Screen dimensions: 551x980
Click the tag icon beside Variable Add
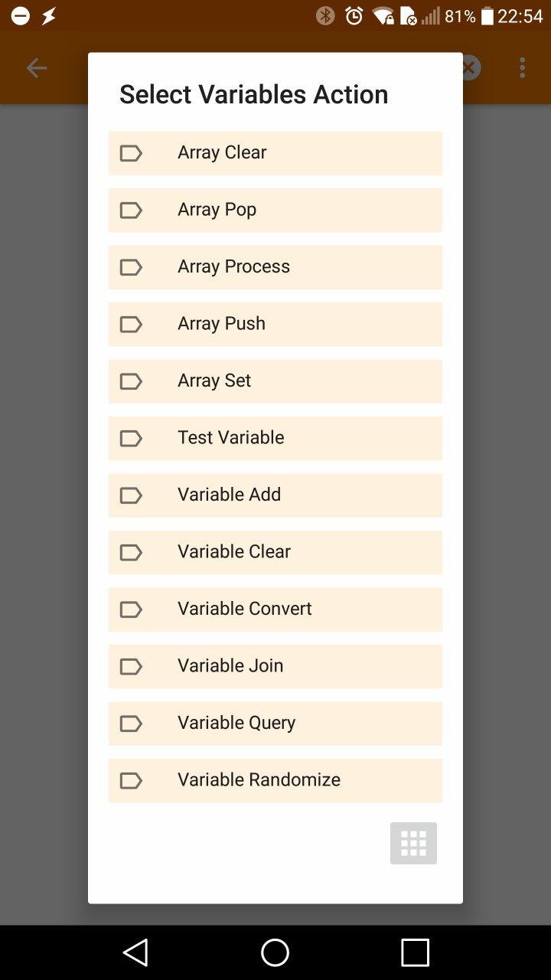[x=131, y=495]
